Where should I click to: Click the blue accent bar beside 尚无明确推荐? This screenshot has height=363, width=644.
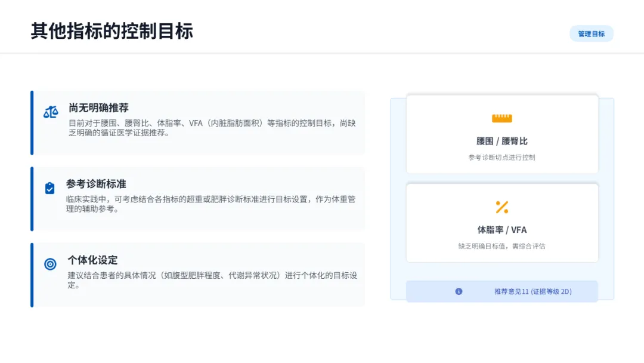pyautogui.click(x=32, y=123)
